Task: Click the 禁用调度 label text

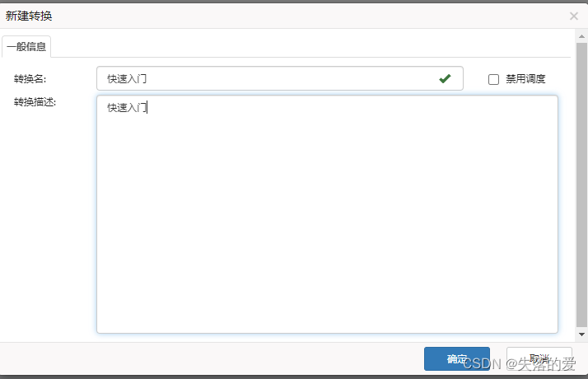Action: pos(525,79)
